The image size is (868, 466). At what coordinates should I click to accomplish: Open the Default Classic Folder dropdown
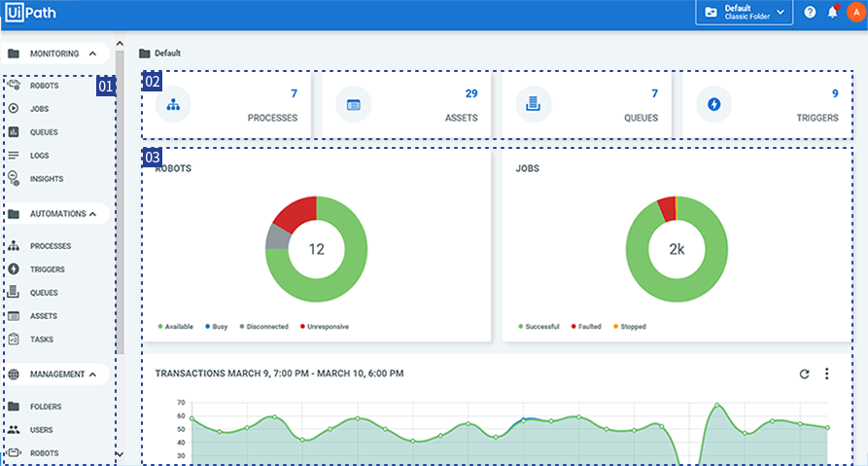pyautogui.click(x=744, y=13)
